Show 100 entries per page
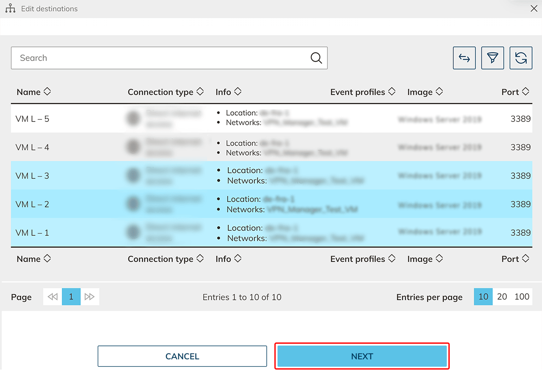Screen dimensions: 542x392 tap(522, 297)
